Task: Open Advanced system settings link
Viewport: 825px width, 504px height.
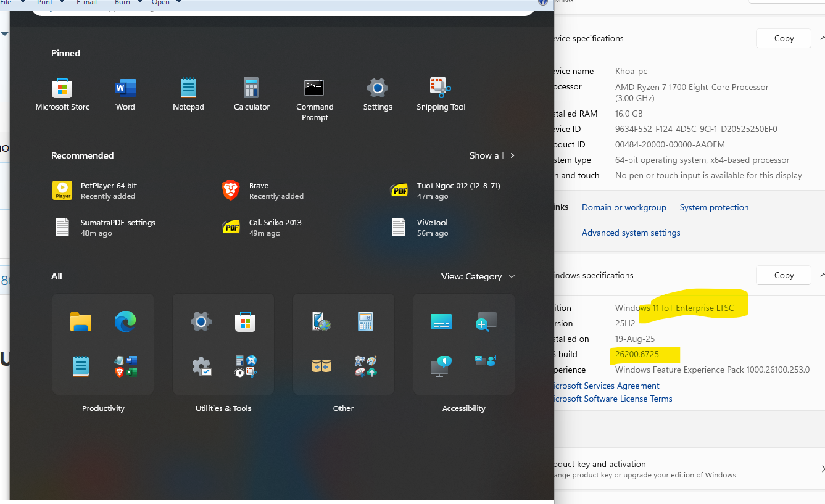Action: click(631, 233)
